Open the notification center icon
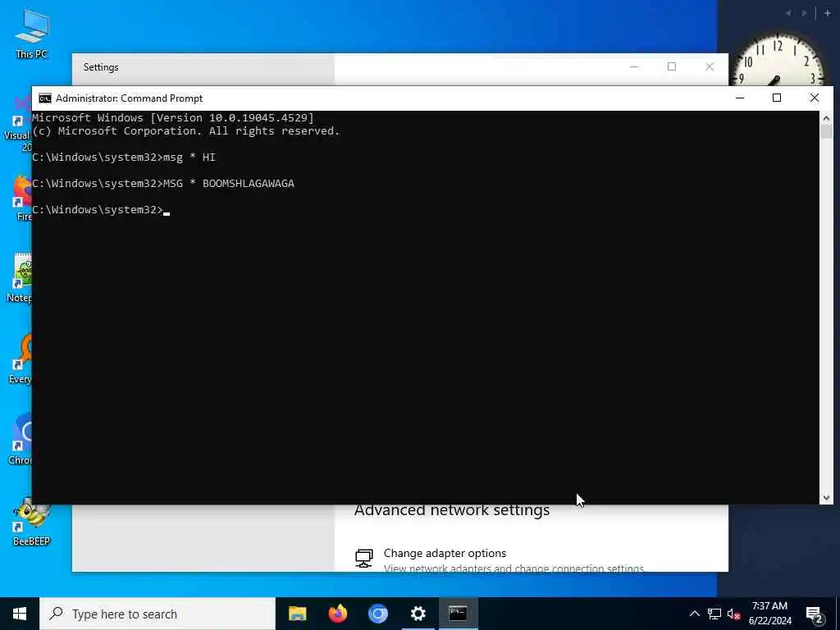 pos(815,614)
